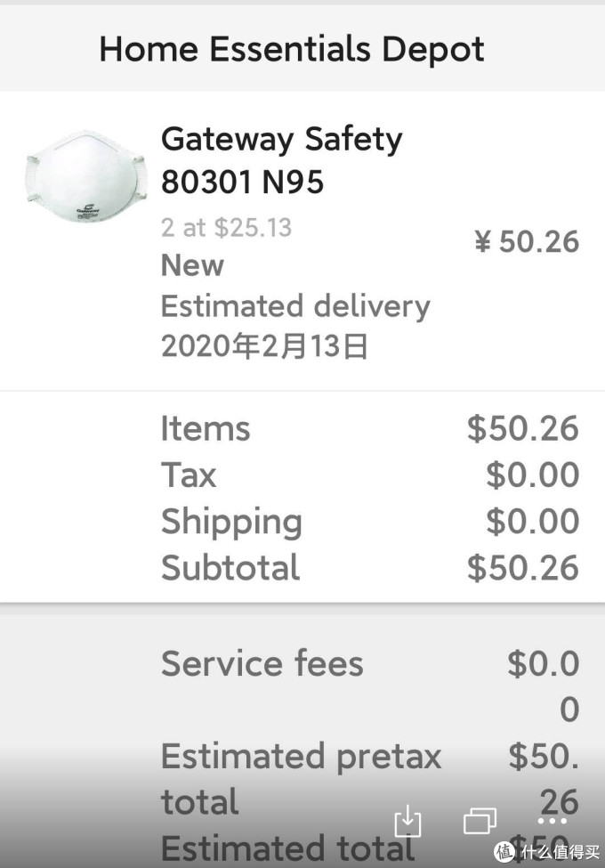Viewport: 605px width, 868px height.
Task: Tap the Items row label
Action: point(206,428)
